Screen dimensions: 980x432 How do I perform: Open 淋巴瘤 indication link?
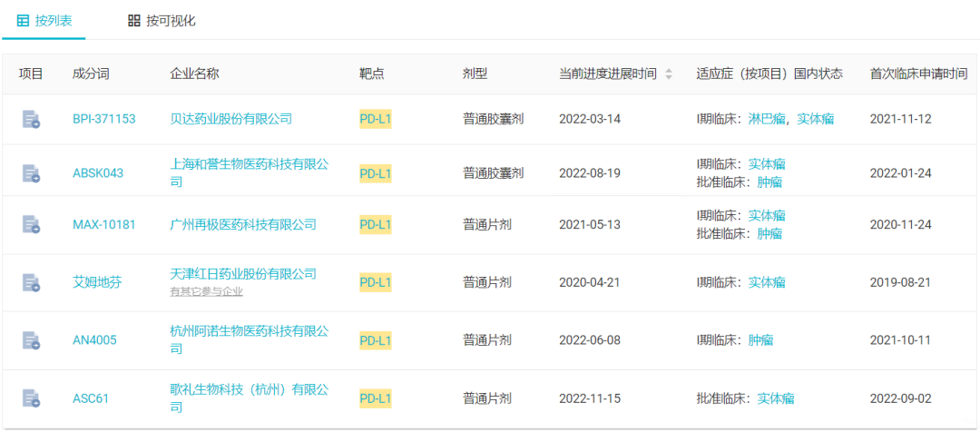click(766, 119)
